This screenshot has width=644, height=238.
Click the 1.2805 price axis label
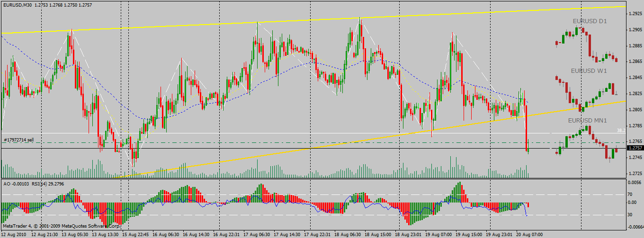[635, 110]
